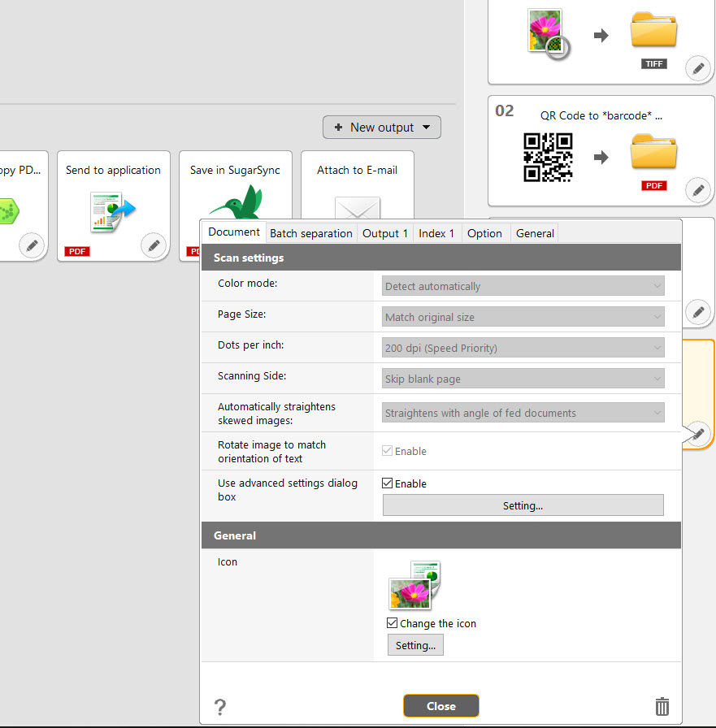The width and height of the screenshot is (716, 728).
Task: Open advanced settings via Setting button
Action: point(523,505)
